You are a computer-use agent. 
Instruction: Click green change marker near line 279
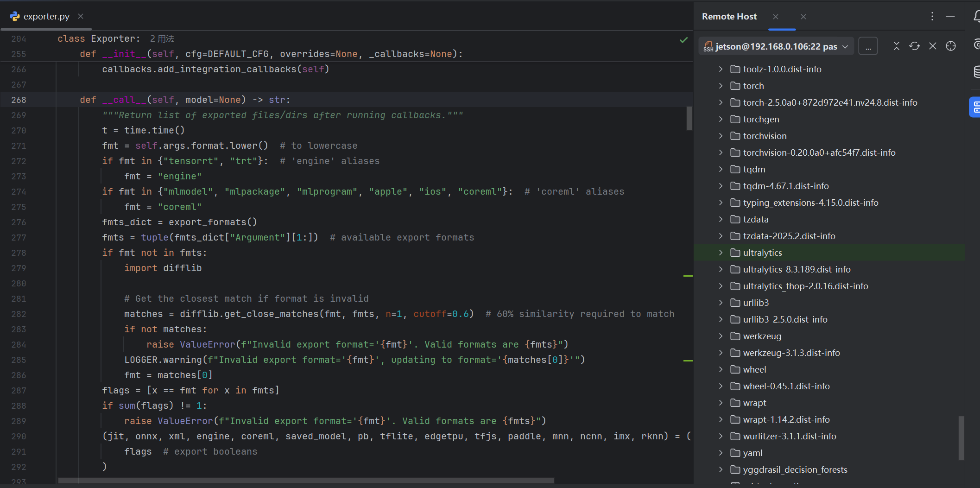(x=688, y=276)
